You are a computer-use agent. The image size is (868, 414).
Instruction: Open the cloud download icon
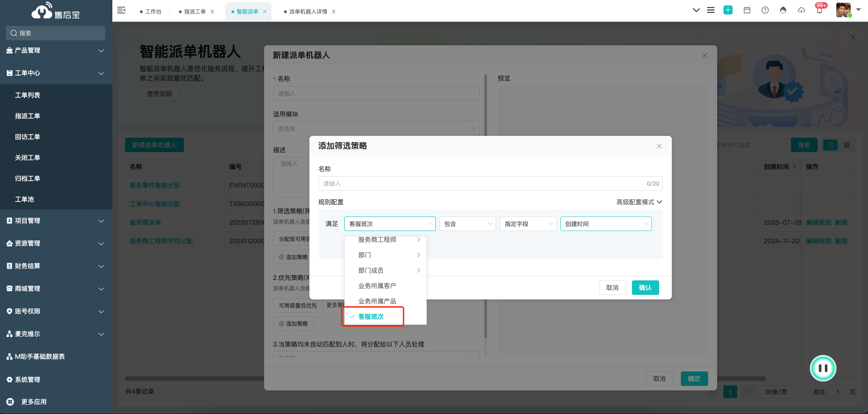[801, 10]
